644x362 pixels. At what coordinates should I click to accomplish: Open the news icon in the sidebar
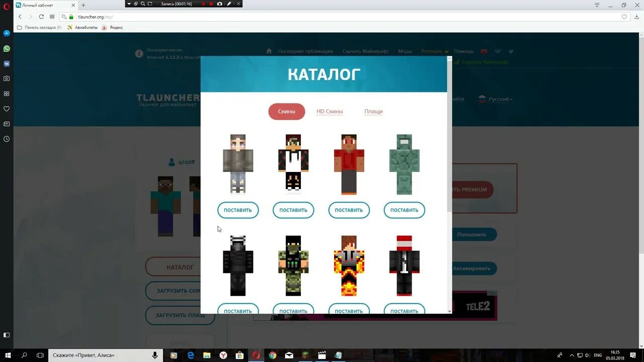(7, 124)
